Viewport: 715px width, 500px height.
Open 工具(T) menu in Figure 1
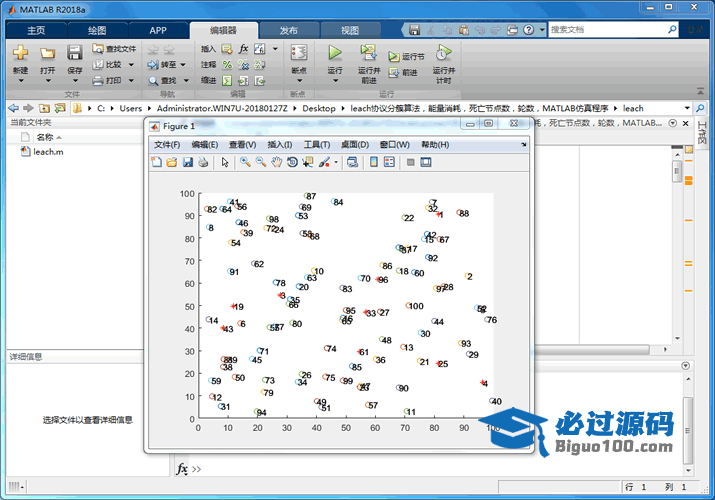[x=316, y=144]
